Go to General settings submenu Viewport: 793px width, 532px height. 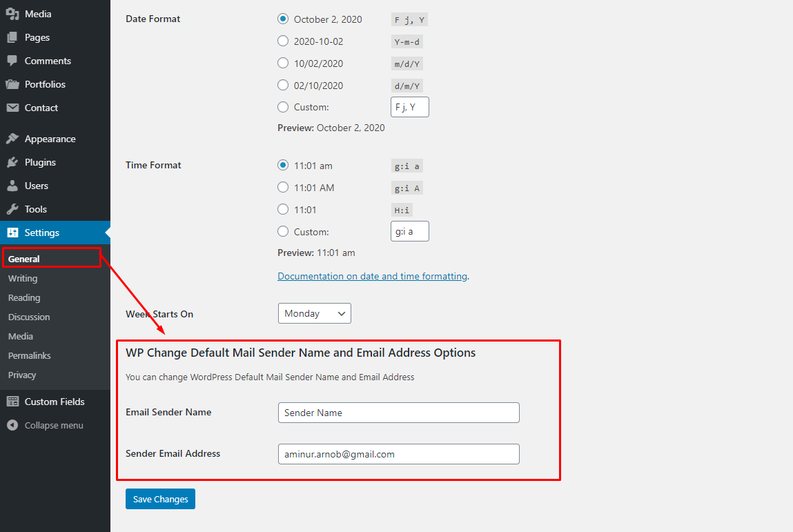[23, 259]
